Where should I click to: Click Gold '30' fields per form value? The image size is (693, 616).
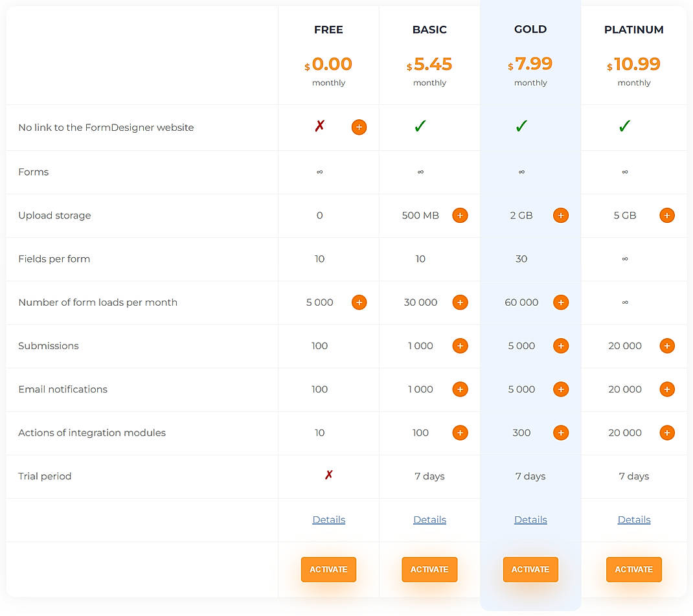521,259
